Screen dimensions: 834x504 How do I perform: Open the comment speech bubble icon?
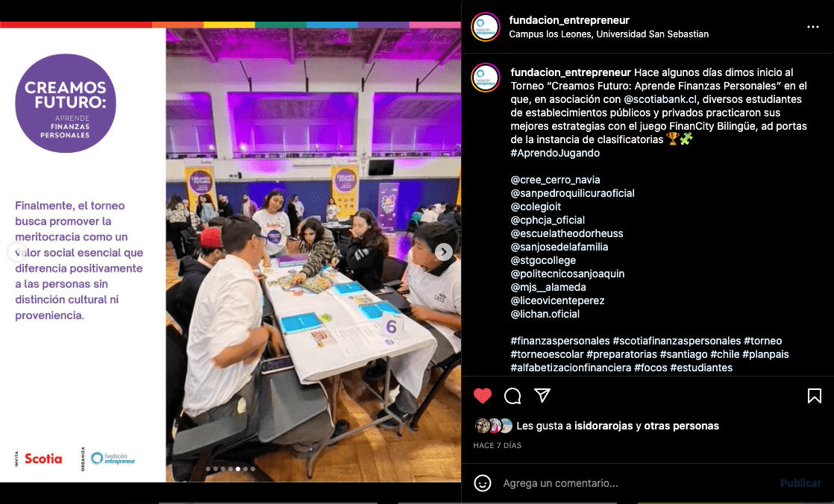click(x=512, y=396)
